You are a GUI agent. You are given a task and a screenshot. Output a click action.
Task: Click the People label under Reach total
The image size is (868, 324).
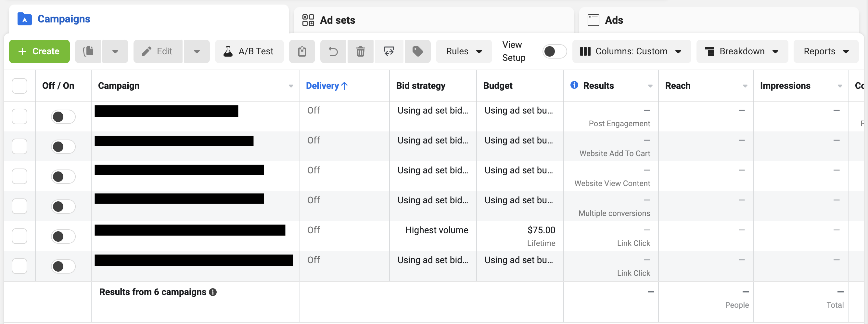click(737, 305)
